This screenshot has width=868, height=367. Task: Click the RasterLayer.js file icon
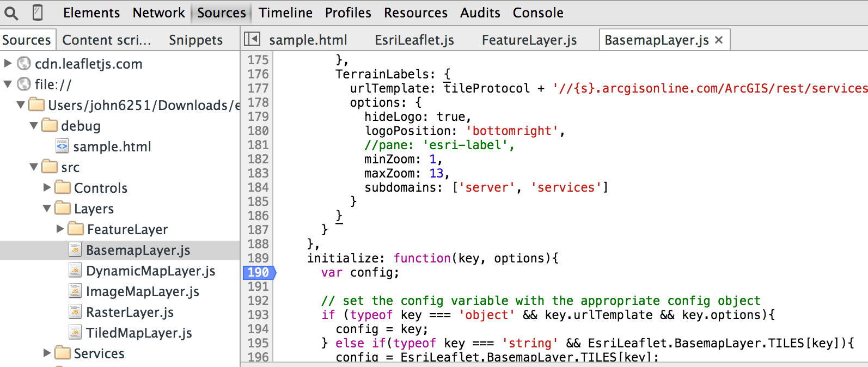click(x=75, y=311)
